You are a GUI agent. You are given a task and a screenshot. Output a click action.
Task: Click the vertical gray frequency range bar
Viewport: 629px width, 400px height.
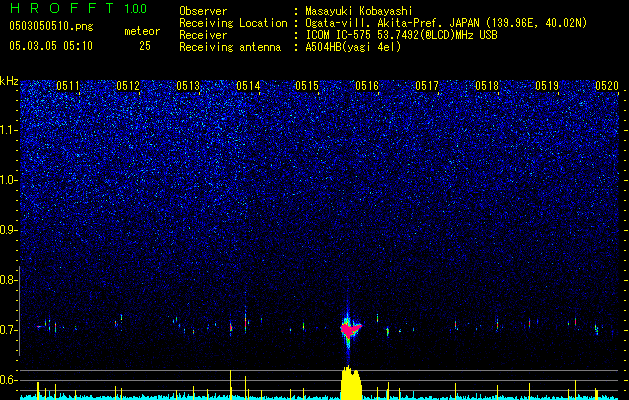pos(20,311)
